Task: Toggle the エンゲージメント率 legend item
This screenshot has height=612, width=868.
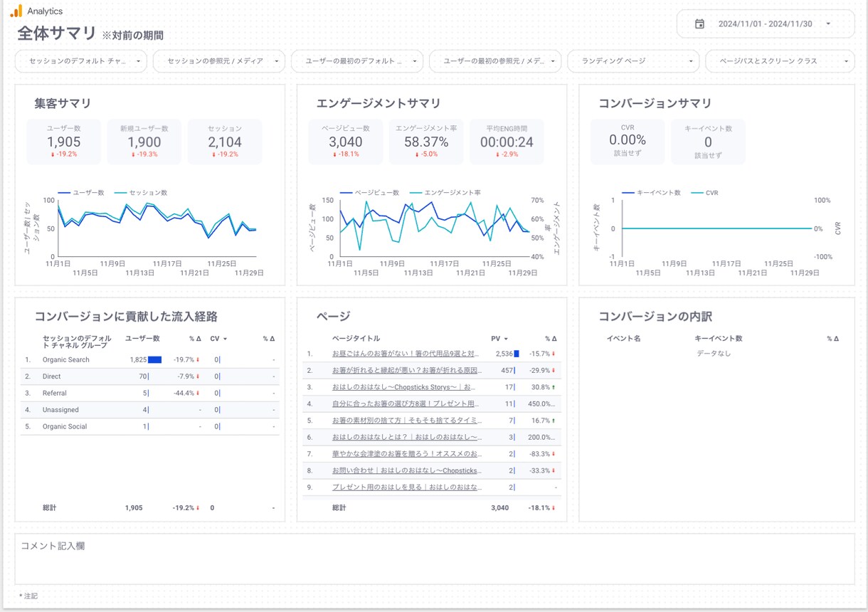Action: point(445,193)
